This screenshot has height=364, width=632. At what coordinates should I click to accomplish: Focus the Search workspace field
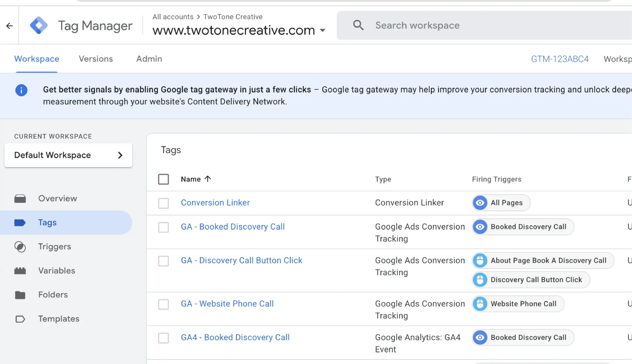[484, 25]
